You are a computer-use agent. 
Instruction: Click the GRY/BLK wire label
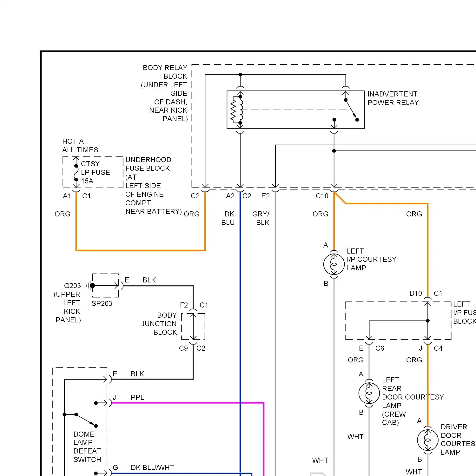261,218
